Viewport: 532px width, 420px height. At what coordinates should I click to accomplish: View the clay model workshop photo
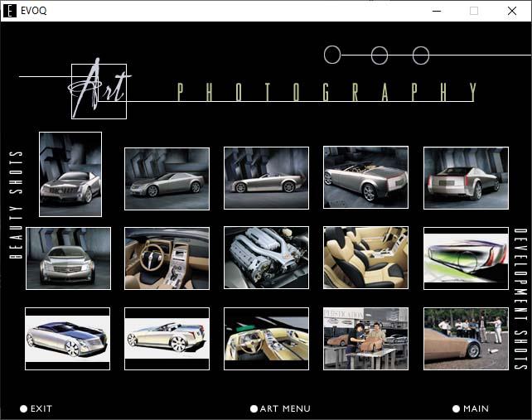tap(365, 339)
